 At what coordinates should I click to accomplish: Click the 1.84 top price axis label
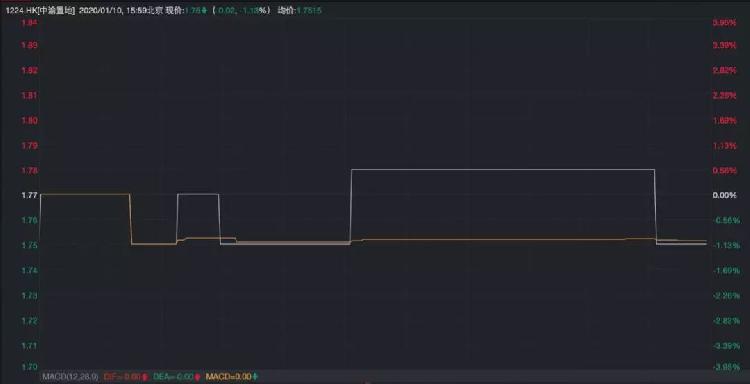[x=29, y=22]
